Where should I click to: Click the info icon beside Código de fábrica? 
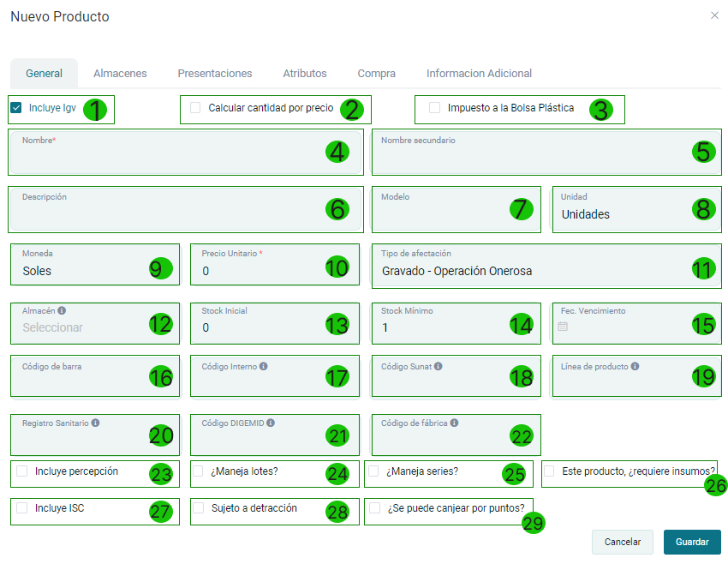(x=454, y=423)
